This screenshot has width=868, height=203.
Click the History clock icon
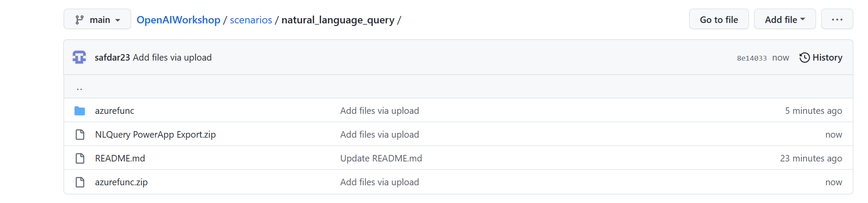(x=804, y=58)
